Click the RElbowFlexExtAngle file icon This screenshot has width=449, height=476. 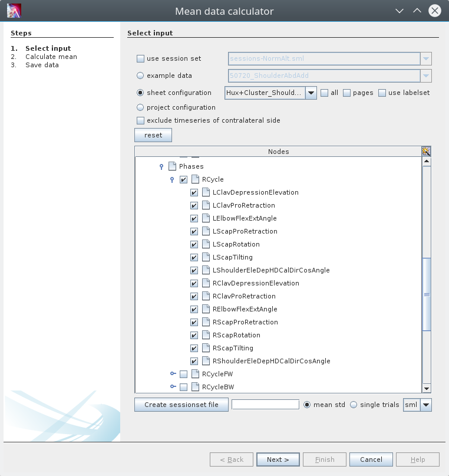(x=206, y=309)
